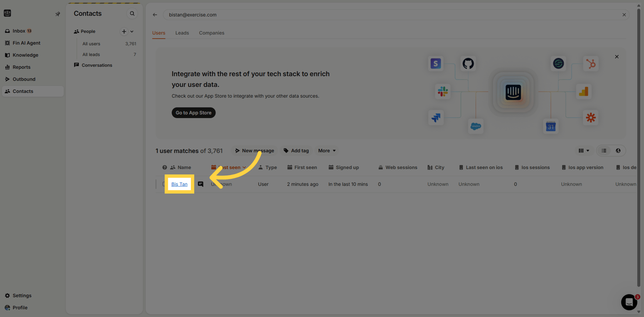Open the columns customization dropdown
The width and height of the screenshot is (644, 317).
click(584, 150)
